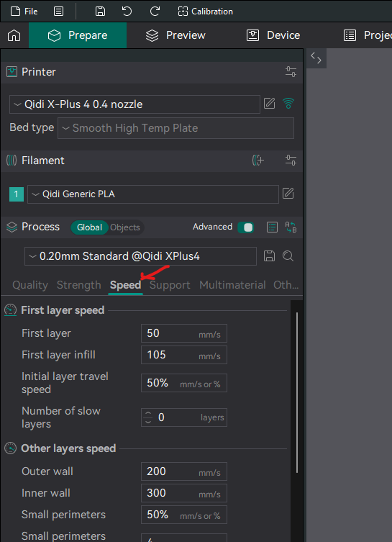Click the First layer infill speed field
The image size is (392, 542).
[x=184, y=355]
